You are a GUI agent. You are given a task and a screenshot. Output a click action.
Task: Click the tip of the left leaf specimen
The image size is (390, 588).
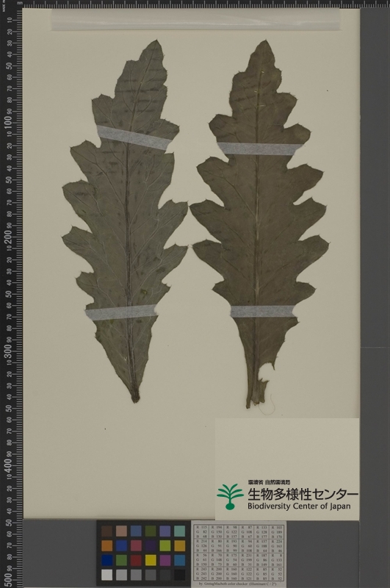pos(155,42)
